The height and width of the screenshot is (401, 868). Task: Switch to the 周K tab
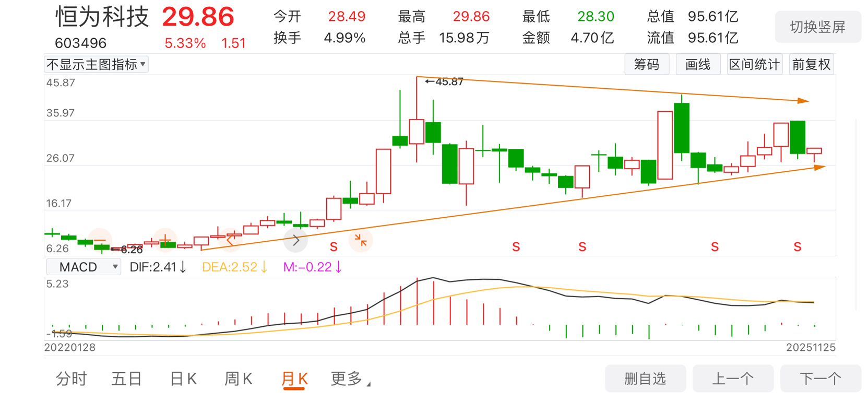pos(239,379)
